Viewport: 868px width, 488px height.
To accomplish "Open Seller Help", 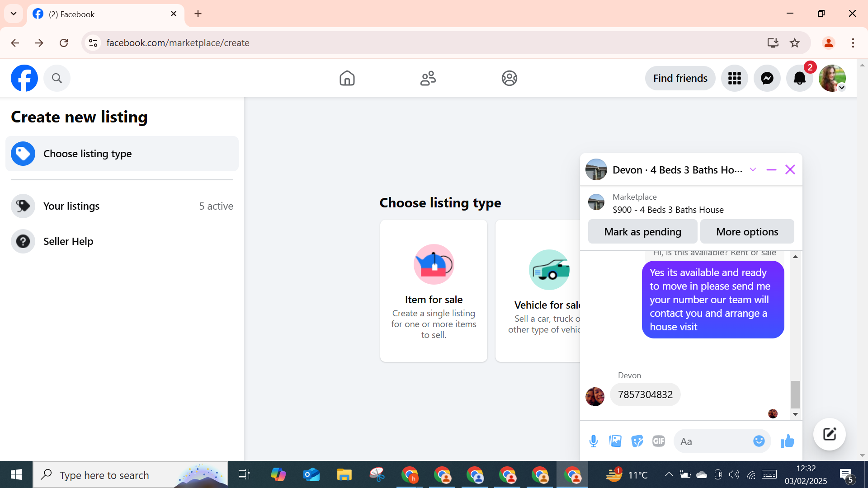I will 122,241.
